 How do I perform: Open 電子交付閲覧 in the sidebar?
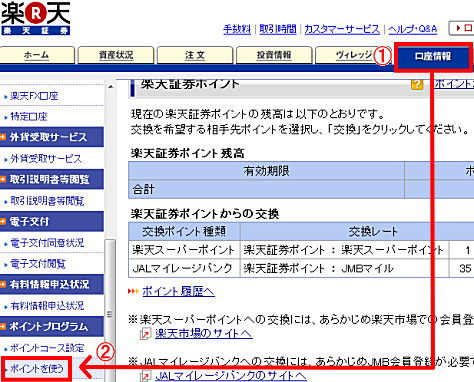pos(38,264)
